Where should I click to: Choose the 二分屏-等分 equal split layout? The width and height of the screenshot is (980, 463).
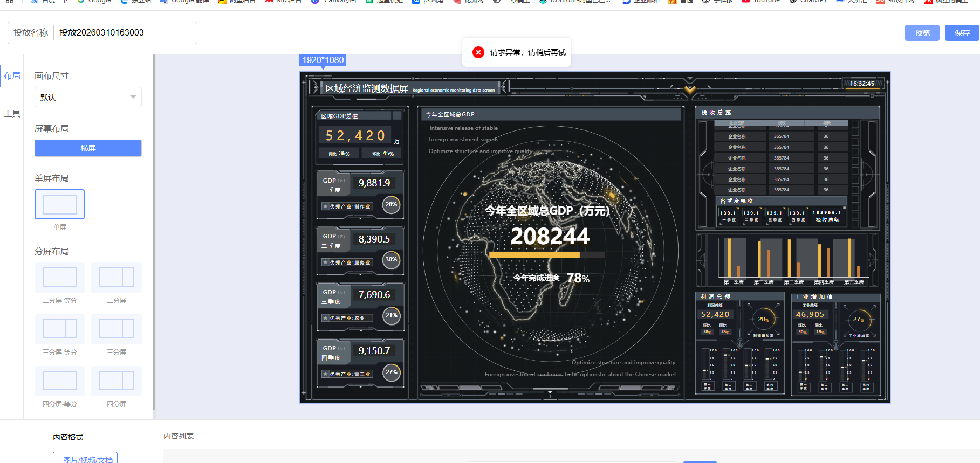(59, 277)
